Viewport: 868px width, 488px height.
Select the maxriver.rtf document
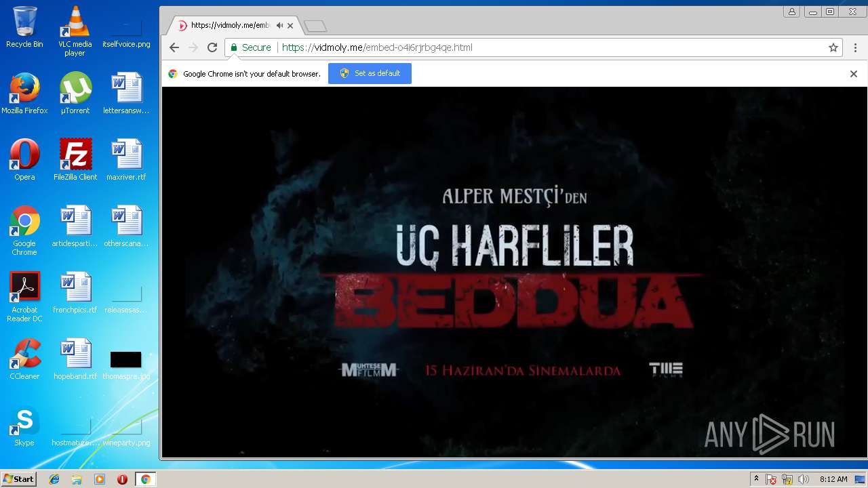coord(126,160)
